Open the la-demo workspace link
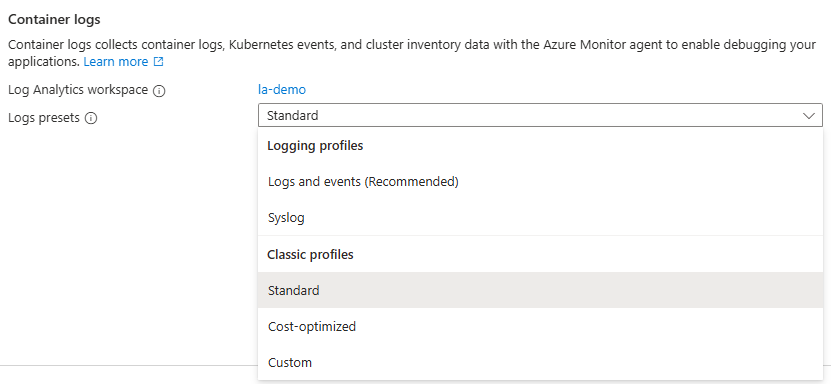 (x=281, y=90)
